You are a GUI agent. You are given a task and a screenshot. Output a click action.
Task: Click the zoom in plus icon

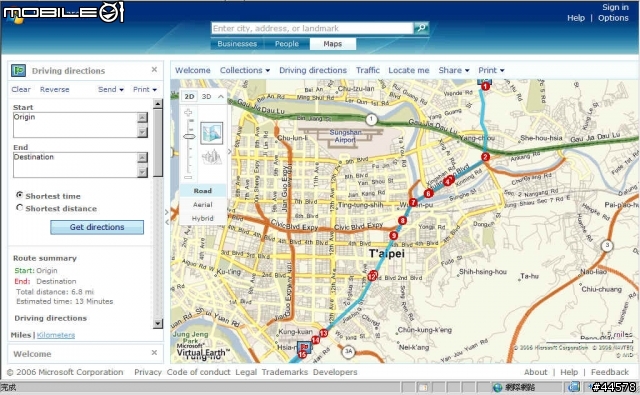point(188,112)
